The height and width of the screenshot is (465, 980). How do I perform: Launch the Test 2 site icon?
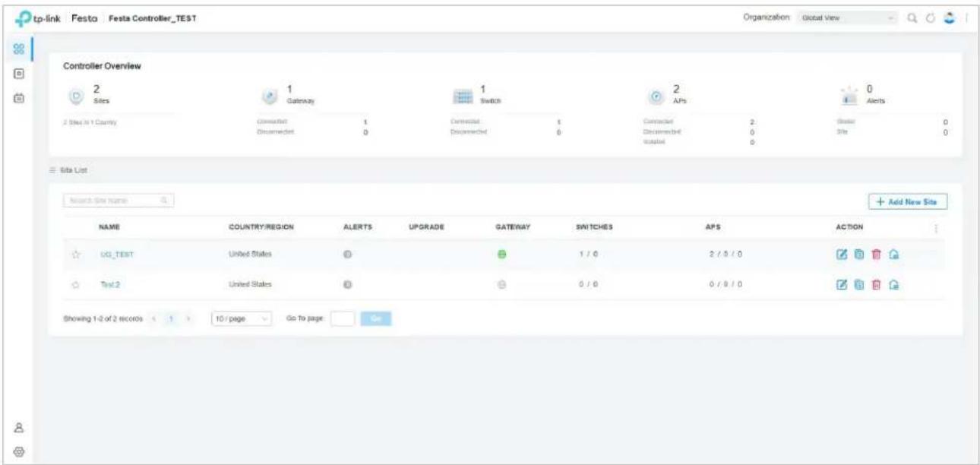893,284
